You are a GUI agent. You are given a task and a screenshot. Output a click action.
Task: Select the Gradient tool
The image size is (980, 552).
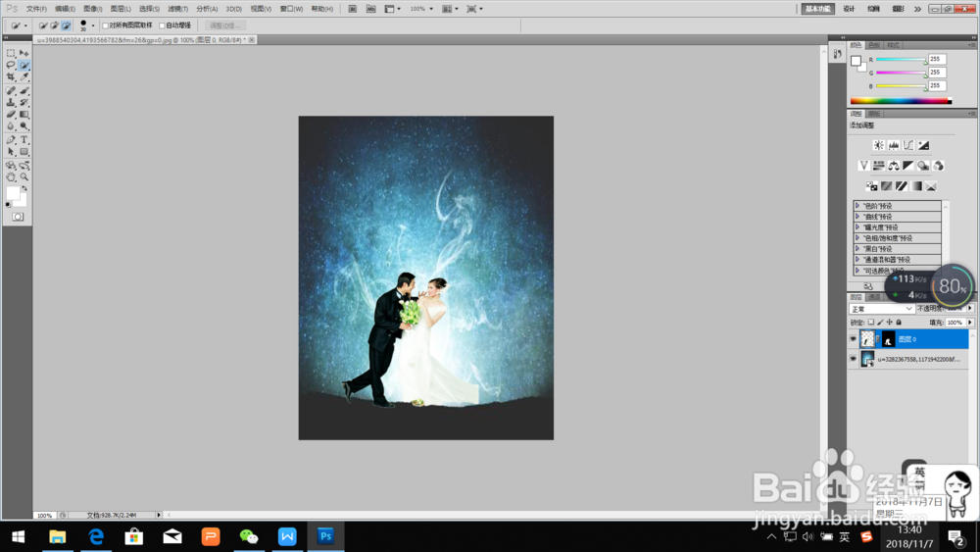24,115
